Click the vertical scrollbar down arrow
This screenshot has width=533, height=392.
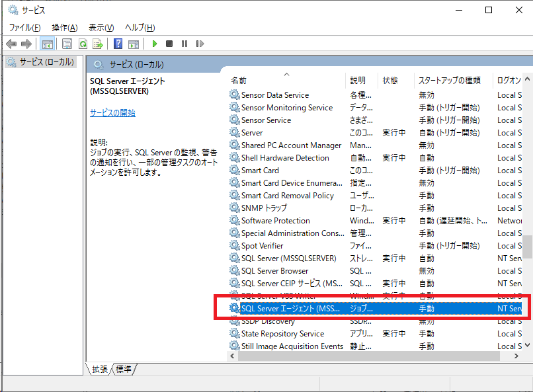point(527,345)
